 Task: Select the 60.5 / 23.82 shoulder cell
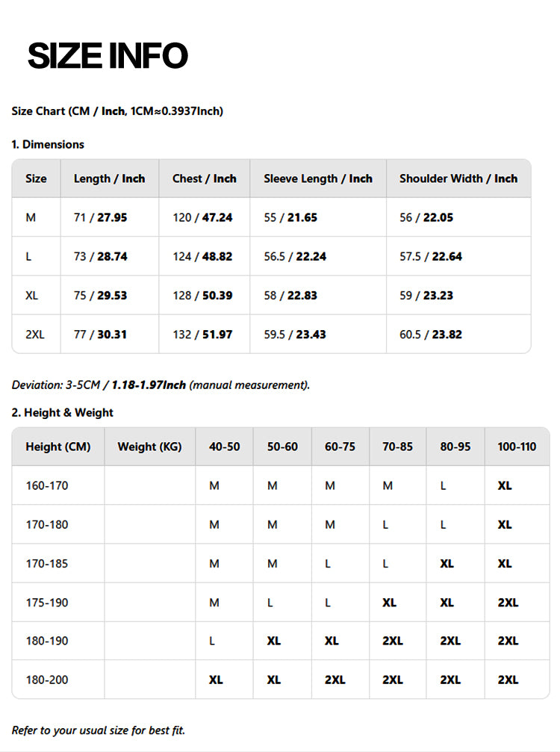point(430,335)
